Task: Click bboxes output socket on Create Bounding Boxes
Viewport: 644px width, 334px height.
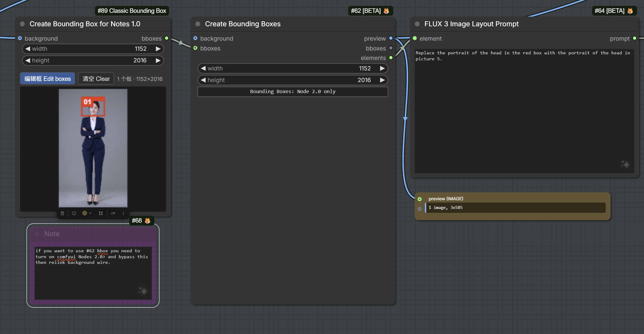Action: [391, 48]
